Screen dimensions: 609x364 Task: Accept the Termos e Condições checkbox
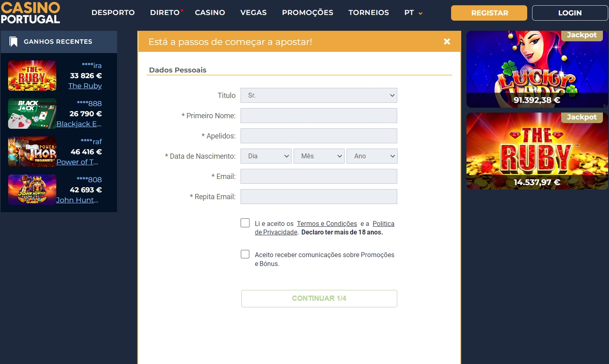tap(245, 223)
